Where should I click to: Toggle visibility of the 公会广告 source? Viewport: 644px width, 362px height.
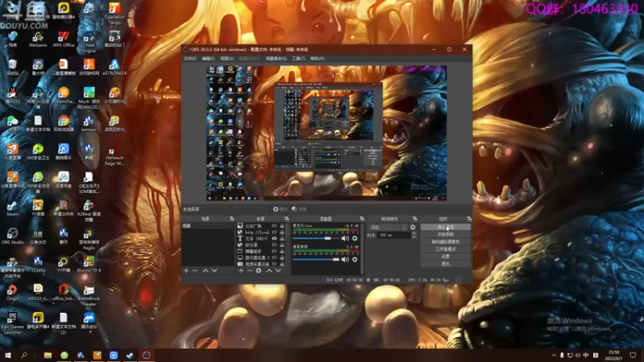(275, 226)
